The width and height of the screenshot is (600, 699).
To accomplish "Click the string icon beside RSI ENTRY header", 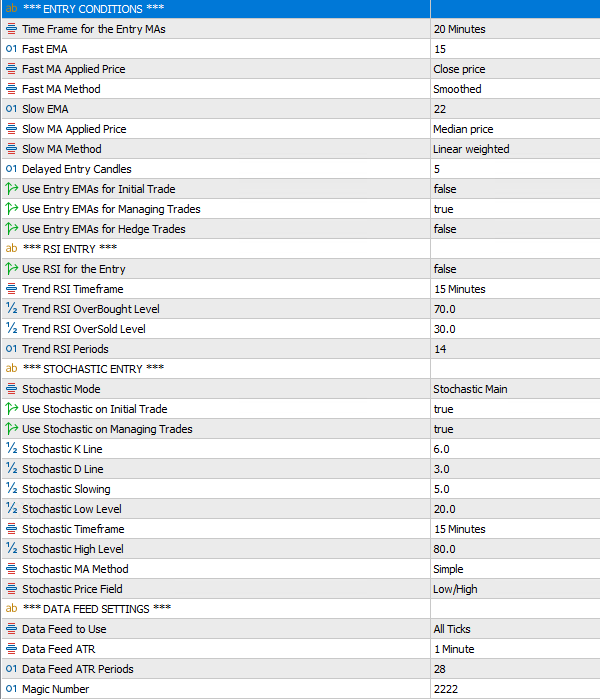I will pyautogui.click(x=11, y=249).
